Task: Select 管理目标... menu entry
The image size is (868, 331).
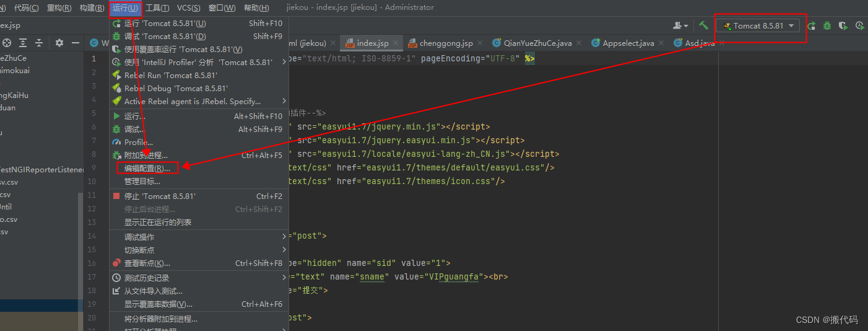Action: (x=199, y=181)
